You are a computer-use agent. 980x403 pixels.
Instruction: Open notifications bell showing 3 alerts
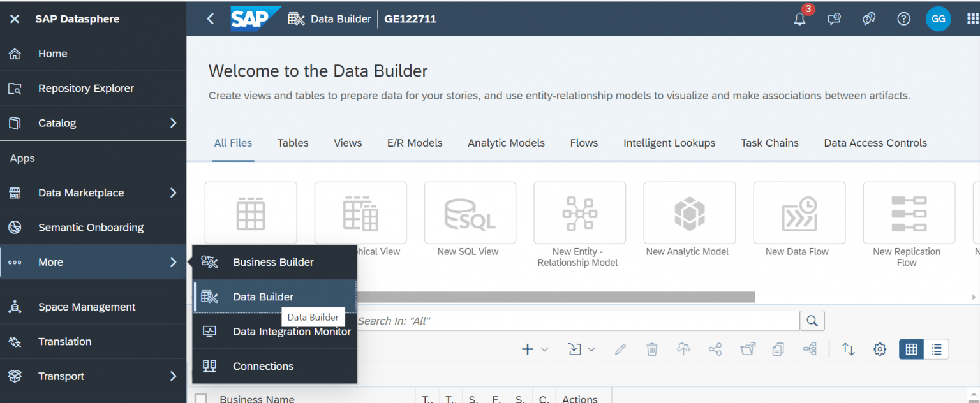click(x=799, y=19)
